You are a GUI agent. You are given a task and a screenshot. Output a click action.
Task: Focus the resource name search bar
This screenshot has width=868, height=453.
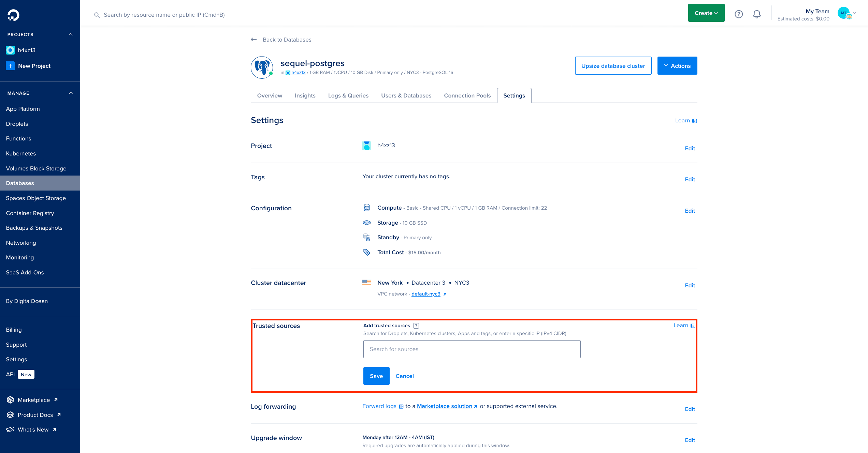coord(164,15)
